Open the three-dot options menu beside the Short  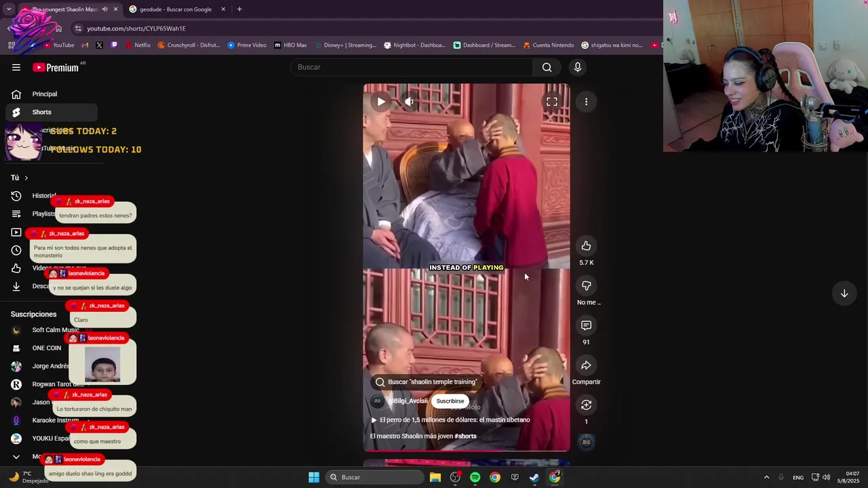point(586,102)
